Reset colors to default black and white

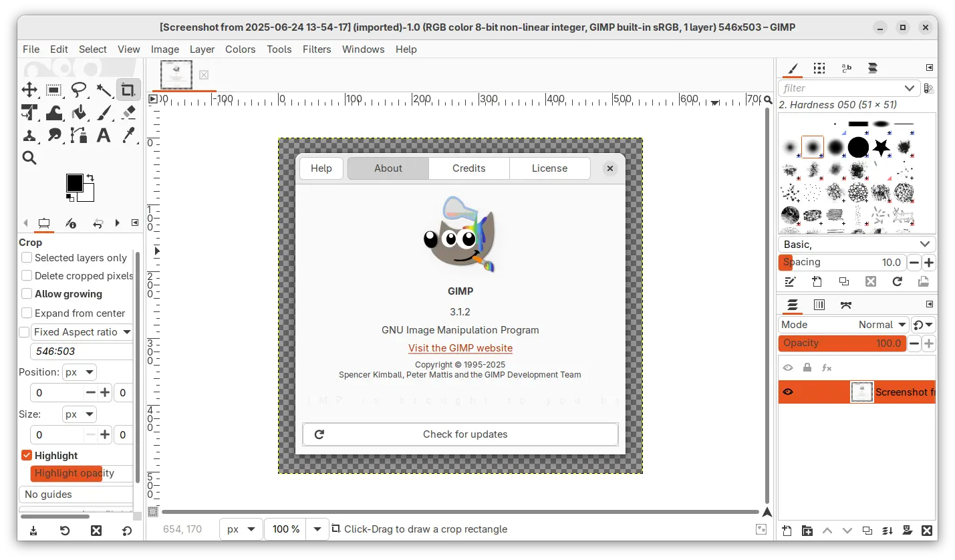[x=70, y=198]
